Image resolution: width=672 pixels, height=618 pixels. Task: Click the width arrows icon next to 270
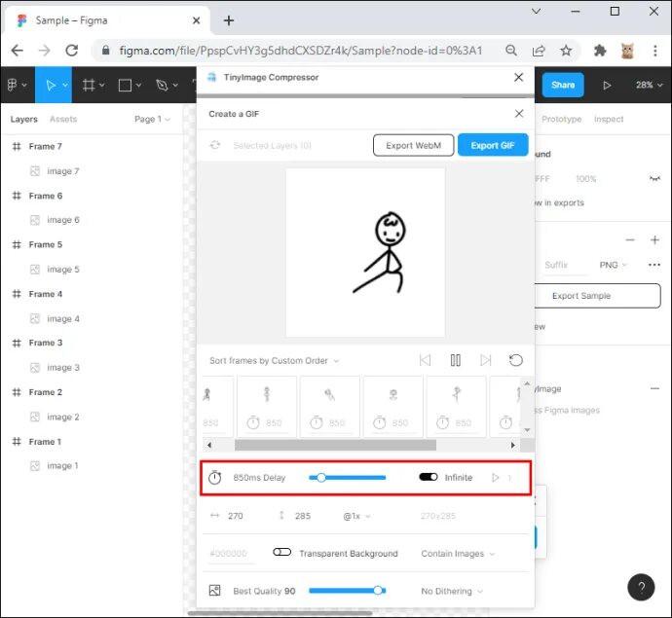(x=214, y=515)
